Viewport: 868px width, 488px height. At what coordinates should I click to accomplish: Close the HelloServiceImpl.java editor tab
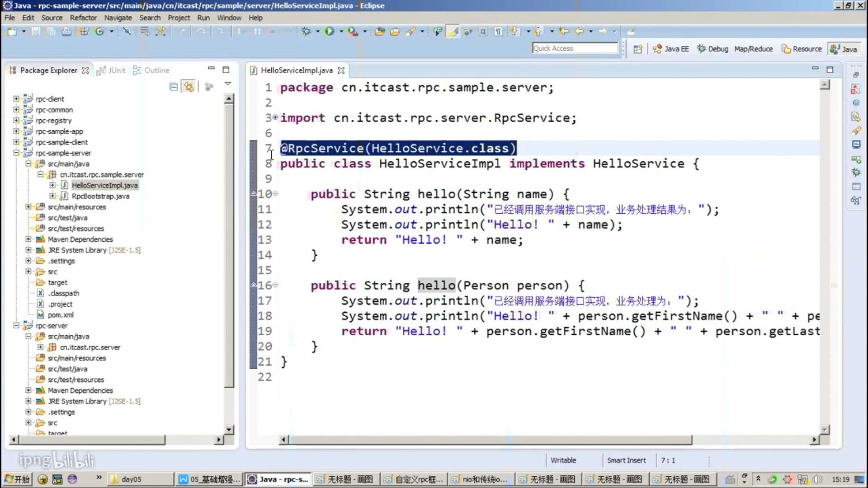341,70
